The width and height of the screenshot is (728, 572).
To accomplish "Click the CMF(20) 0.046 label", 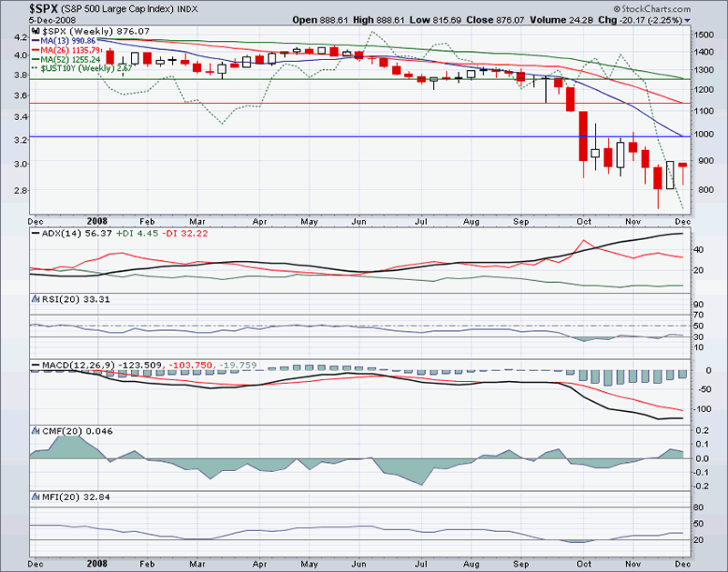I will 77,431.
